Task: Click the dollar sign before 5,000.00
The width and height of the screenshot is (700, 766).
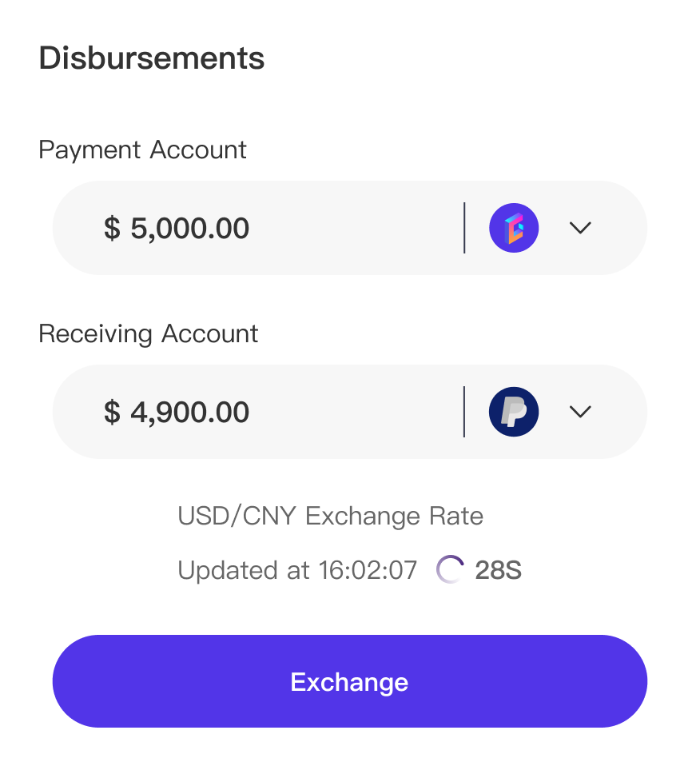Action: pos(112,229)
